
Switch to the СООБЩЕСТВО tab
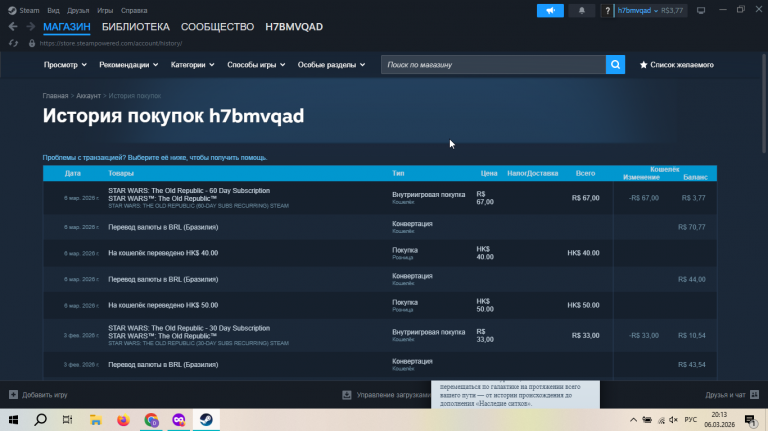[x=217, y=27]
